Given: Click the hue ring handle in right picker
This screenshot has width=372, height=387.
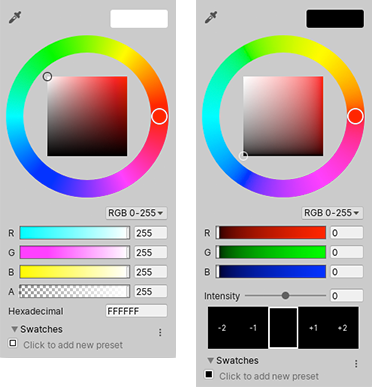Looking at the screenshot, I should coord(355,116).
